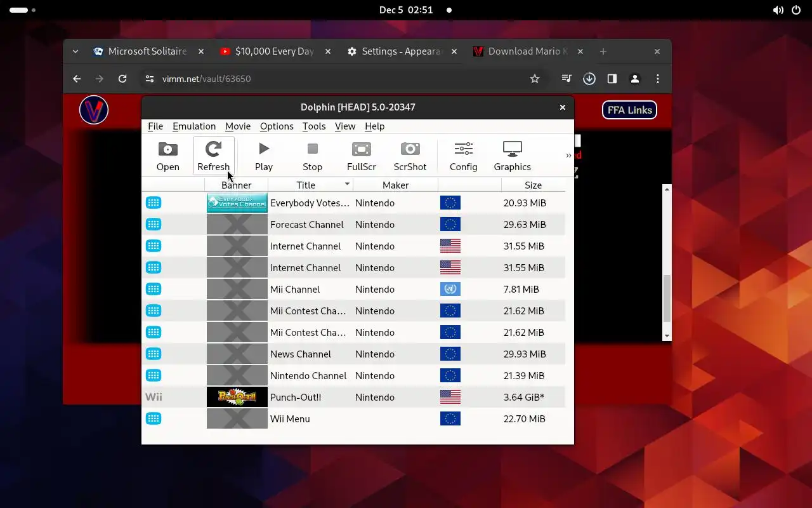
Task: Open Graphics settings in Dolphin
Action: tap(512, 156)
